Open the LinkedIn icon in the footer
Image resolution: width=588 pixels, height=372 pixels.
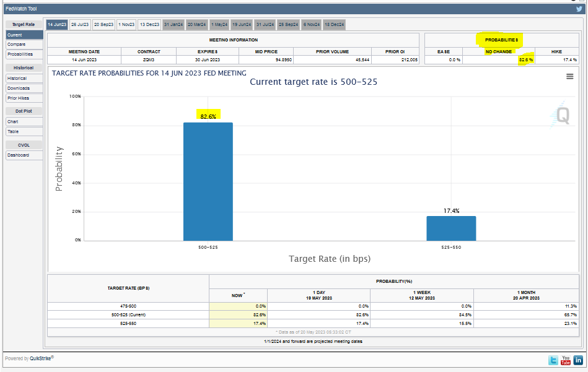click(x=578, y=360)
